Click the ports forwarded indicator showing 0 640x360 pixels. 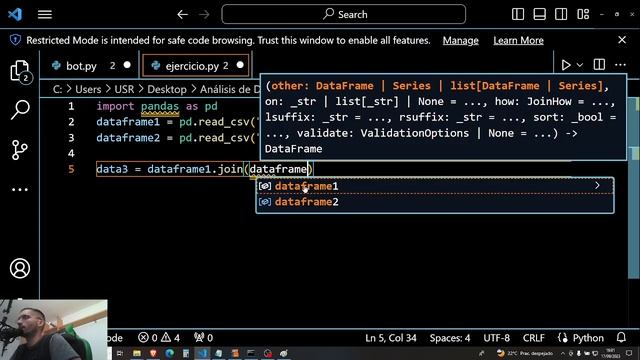203,338
